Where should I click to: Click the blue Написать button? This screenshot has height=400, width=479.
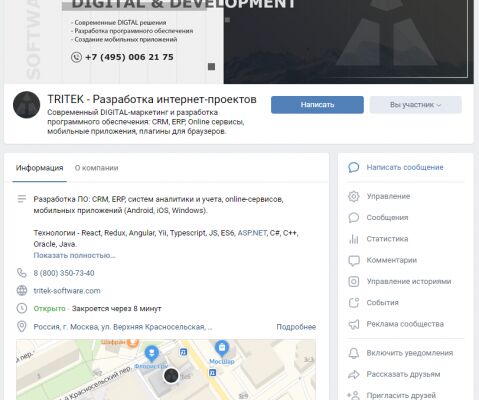pyautogui.click(x=317, y=105)
